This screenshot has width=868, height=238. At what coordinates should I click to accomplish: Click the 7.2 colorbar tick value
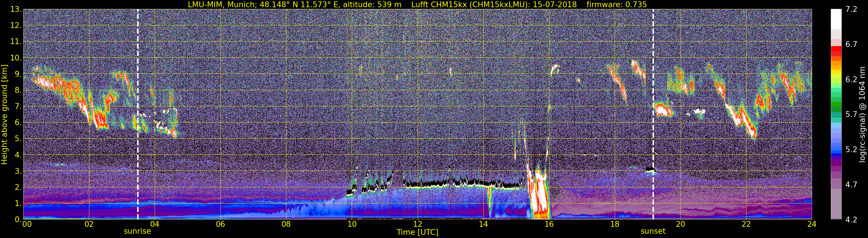pyautogui.click(x=851, y=10)
